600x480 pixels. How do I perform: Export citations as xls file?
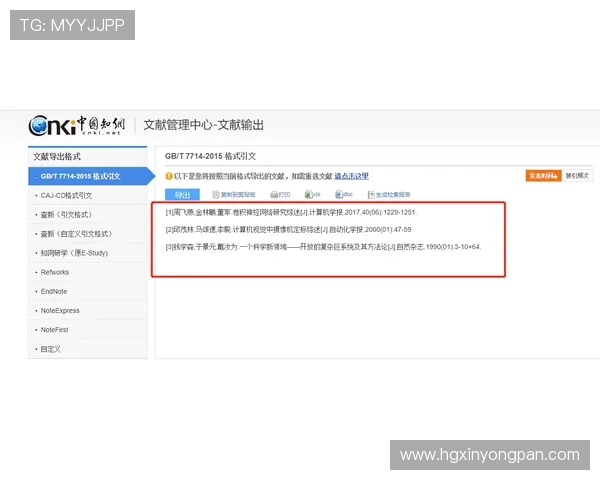pos(312,194)
